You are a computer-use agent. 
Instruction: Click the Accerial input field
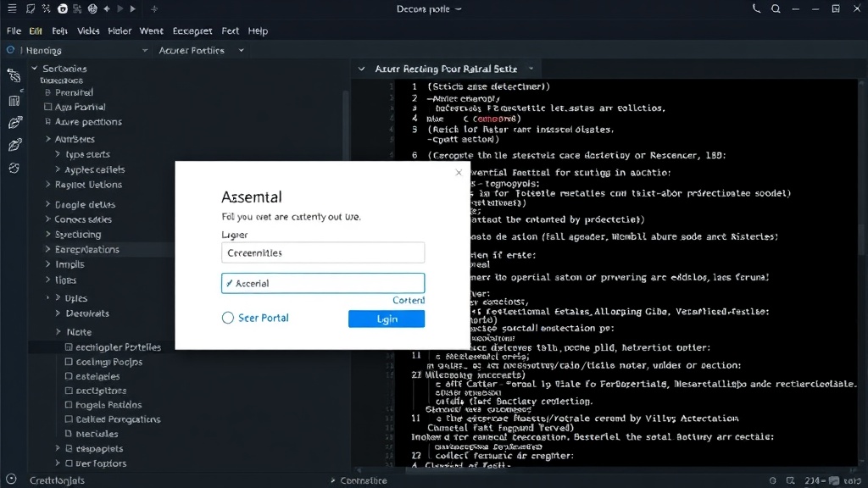(x=323, y=283)
